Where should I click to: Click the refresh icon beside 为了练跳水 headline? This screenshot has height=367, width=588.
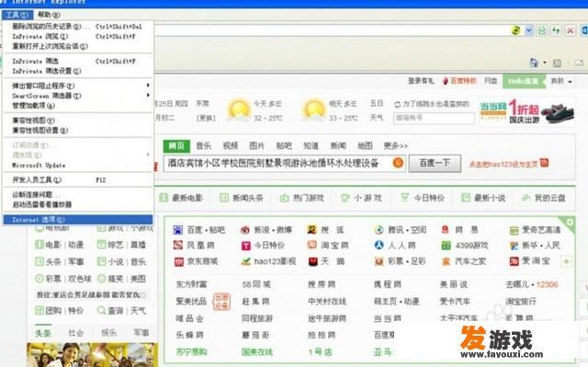click(398, 104)
